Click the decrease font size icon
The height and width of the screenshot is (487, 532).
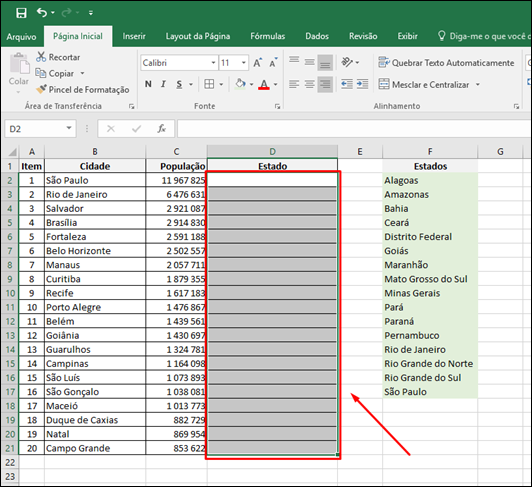pos(273,63)
